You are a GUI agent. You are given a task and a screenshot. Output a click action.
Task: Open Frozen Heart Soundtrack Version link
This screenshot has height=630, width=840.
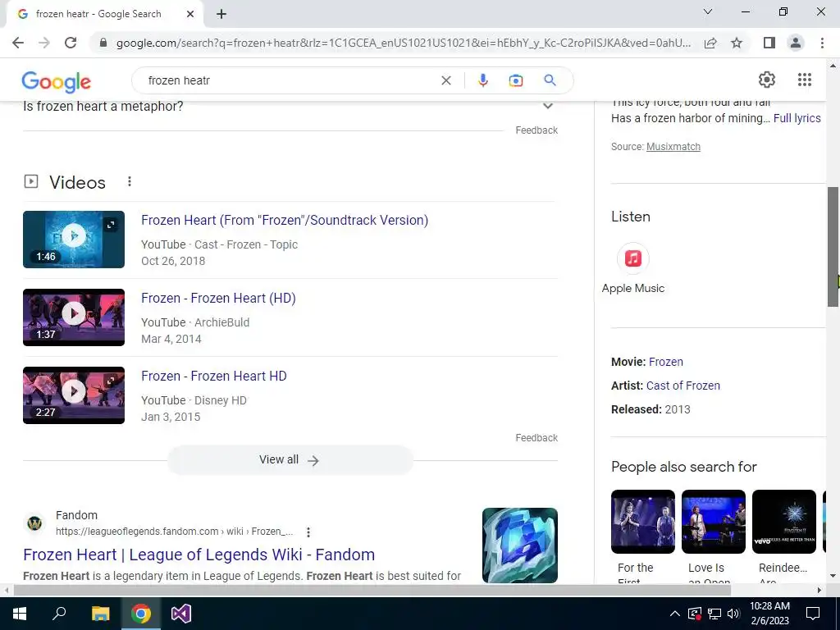285,220
